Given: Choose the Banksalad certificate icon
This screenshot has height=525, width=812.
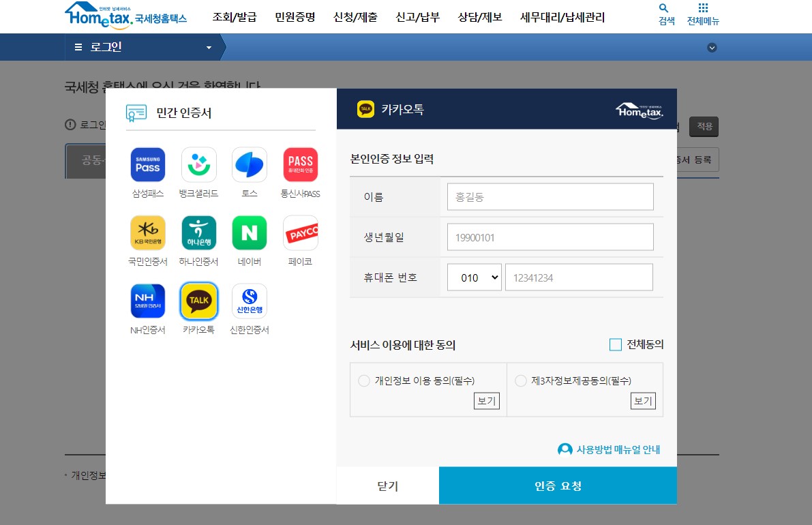Looking at the screenshot, I should click(199, 164).
